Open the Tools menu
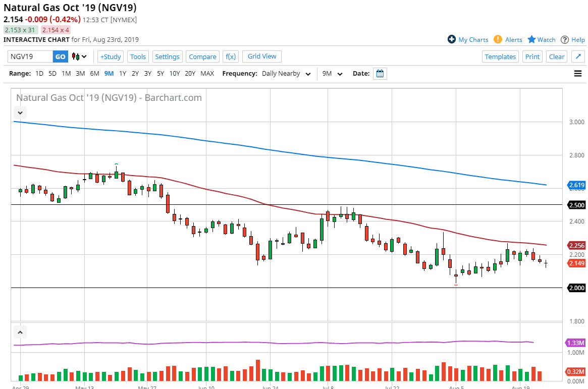The image size is (588, 389). [x=138, y=57]
